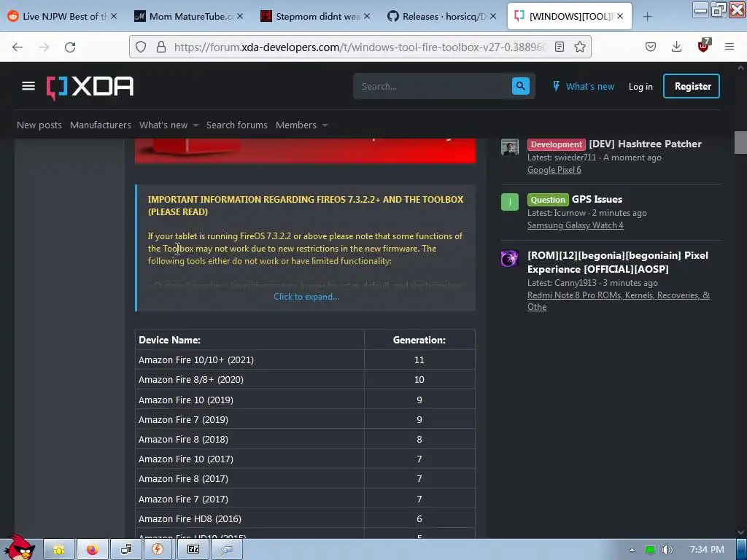The height and width of the screenshot is (560, 747).
Task: Select the Amazon Fire 10/10+ (2021) cell
Action: pos(249,360)
